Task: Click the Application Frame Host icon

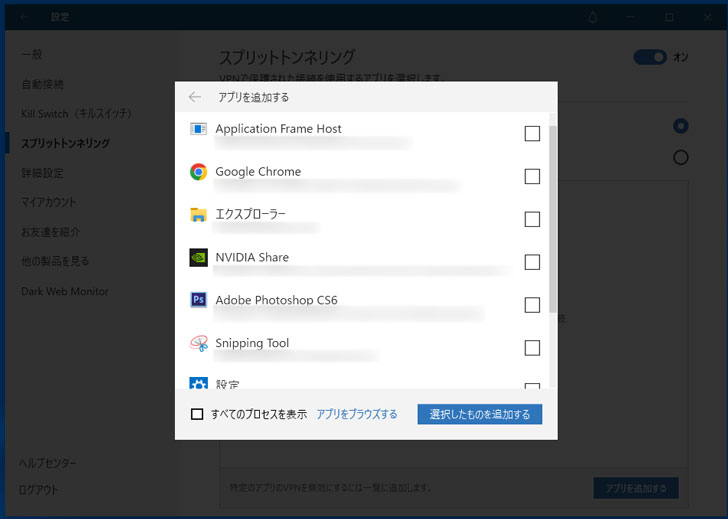Action: coord(198,129)
